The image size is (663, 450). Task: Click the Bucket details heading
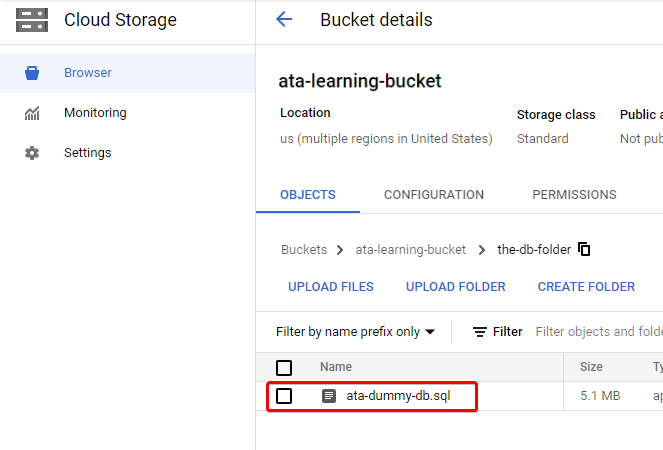(376, 20)
